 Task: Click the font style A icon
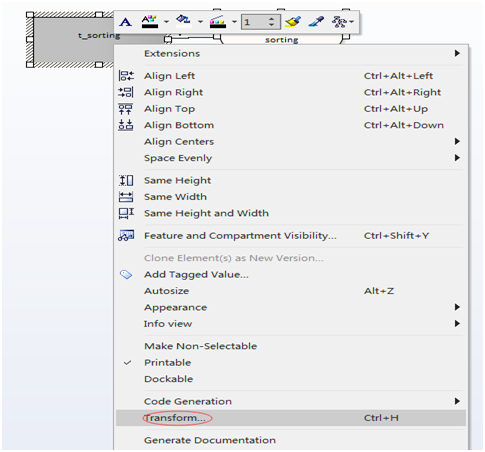[126, 22]
